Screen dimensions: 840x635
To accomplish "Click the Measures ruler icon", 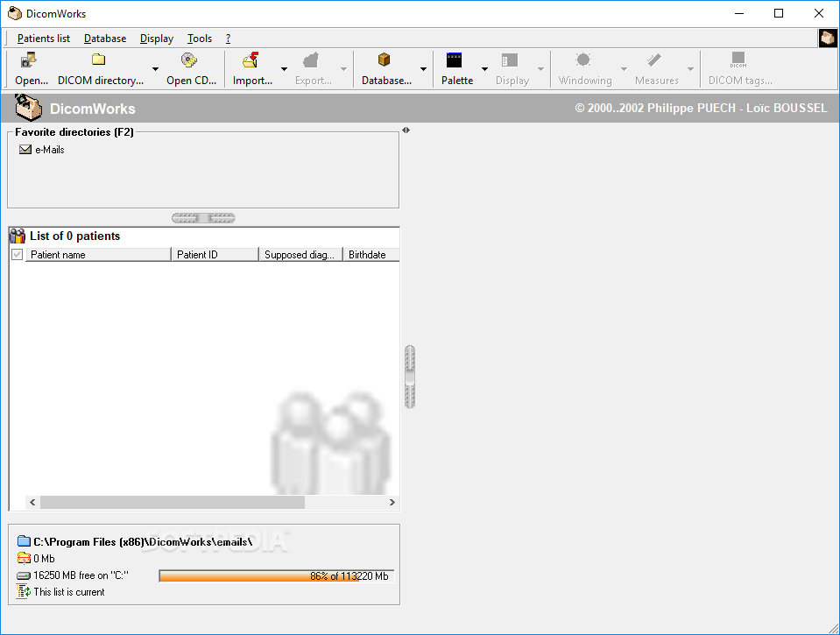I will pos(654,60).
